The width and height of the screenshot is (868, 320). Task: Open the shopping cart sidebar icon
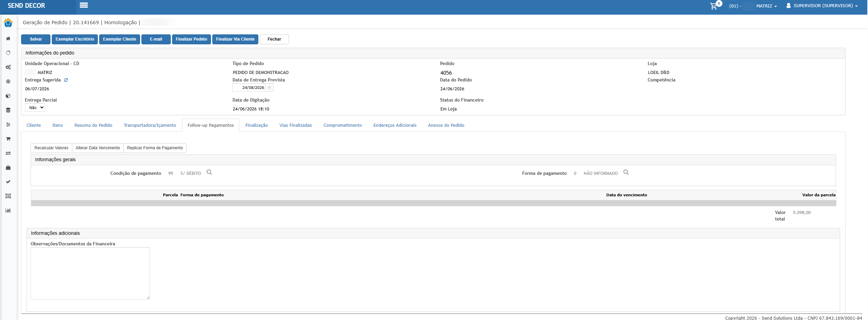click(x=8, y=139)
